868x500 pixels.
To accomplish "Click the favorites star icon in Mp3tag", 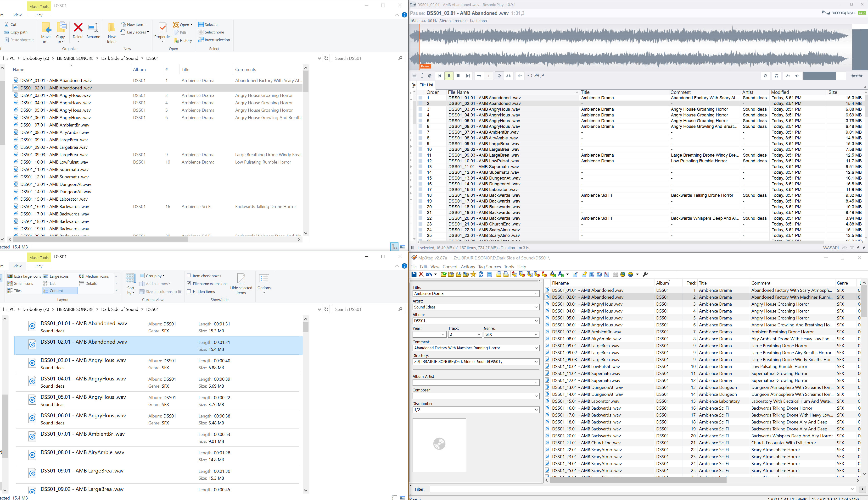I will 473,274.
